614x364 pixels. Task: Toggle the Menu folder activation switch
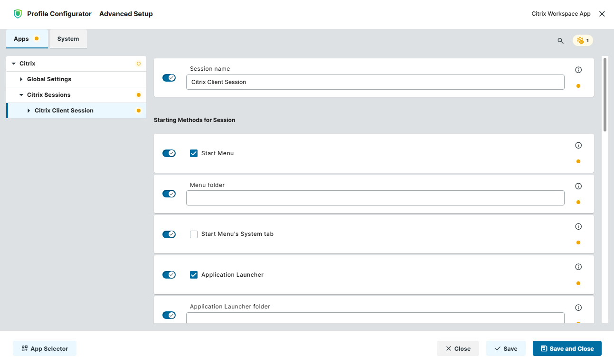pyautogui.click(x=169, y=194)
